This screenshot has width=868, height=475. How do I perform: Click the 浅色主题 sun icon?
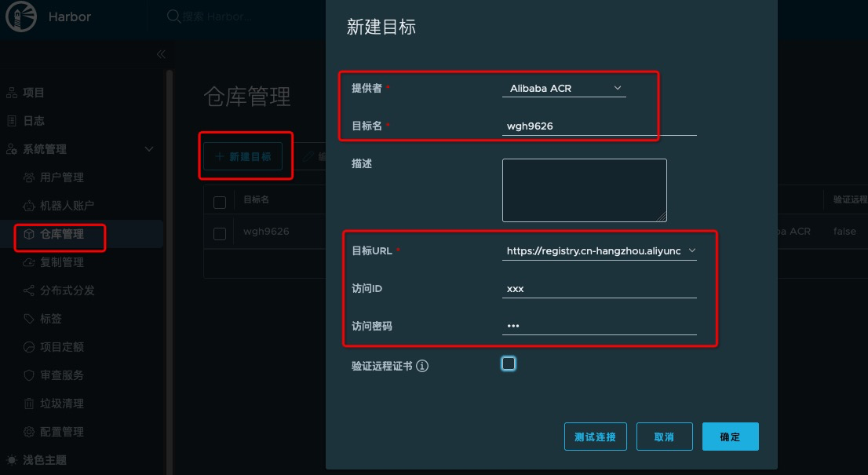[12, 460]
